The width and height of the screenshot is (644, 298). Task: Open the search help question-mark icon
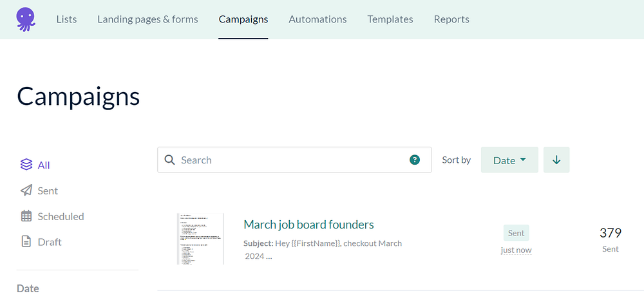click(x=415, y=160)
